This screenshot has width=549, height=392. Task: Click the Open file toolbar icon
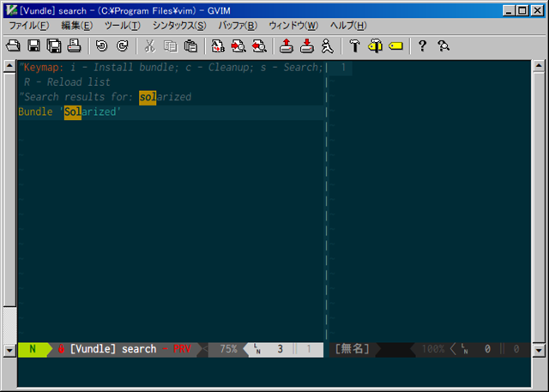(13, 45)
